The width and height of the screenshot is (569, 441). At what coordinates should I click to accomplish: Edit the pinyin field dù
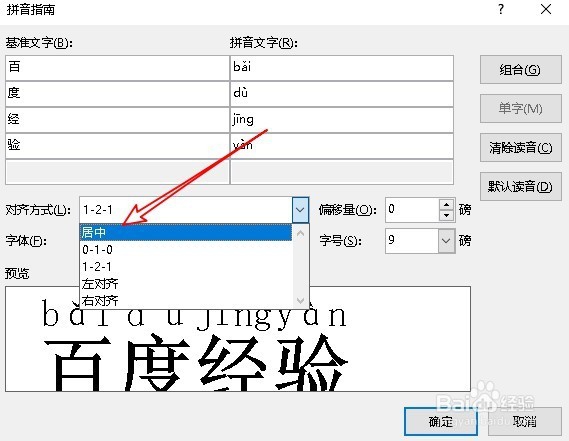[x=342, y=94]
